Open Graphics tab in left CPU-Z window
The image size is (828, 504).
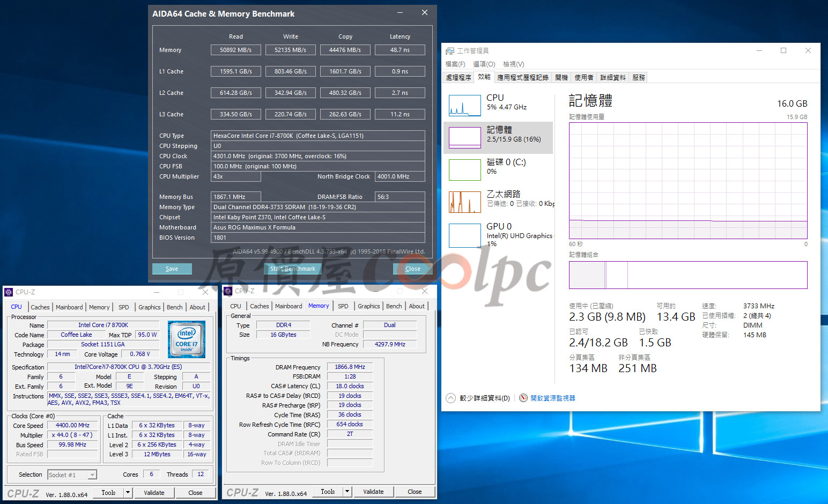pyautogui.click(x=150, y=307)
